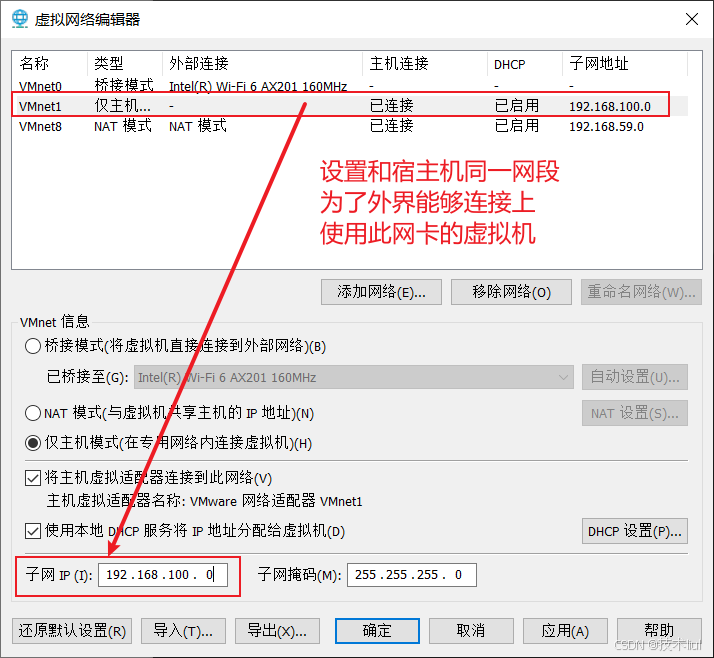714x658 pixels.
Task: Select the 仅主机模式 radio button
Action: pos(33,443)
